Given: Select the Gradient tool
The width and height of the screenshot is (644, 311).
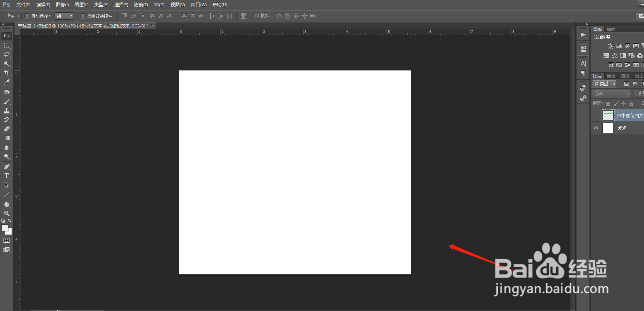Looking at the screenshot, I should coord(7,138).
